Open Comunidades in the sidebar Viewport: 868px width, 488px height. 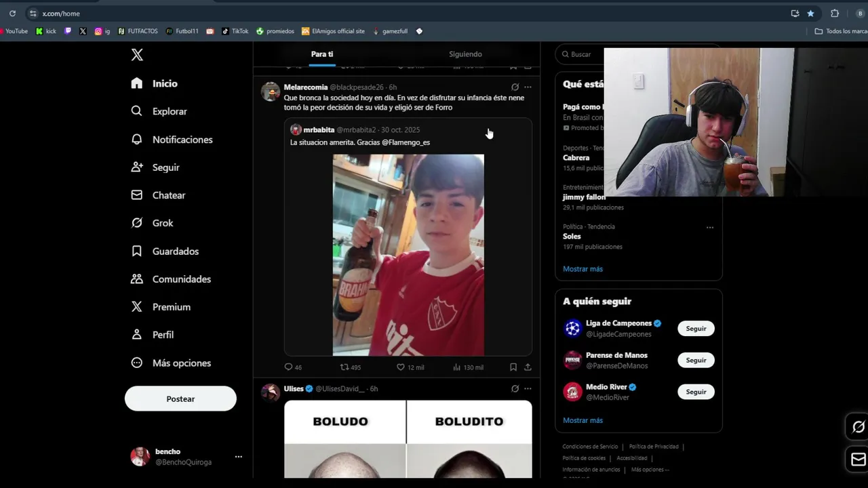171,279
